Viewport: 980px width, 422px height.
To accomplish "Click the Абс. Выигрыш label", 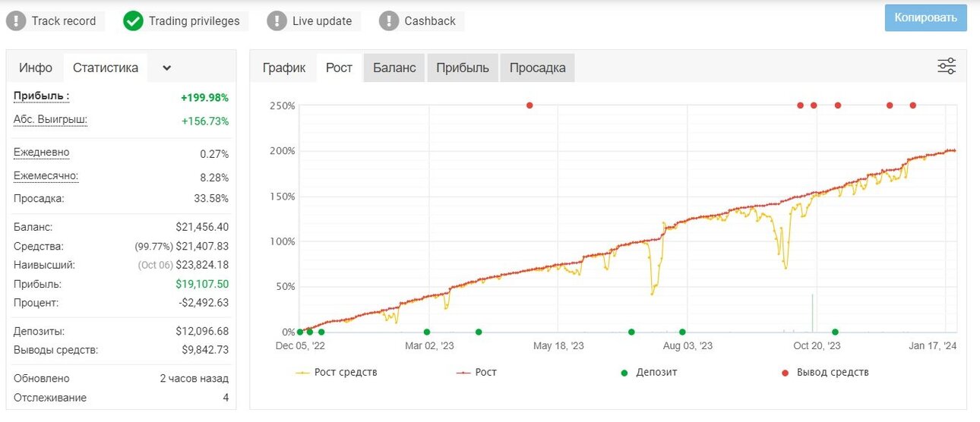I will click(50, 120).
